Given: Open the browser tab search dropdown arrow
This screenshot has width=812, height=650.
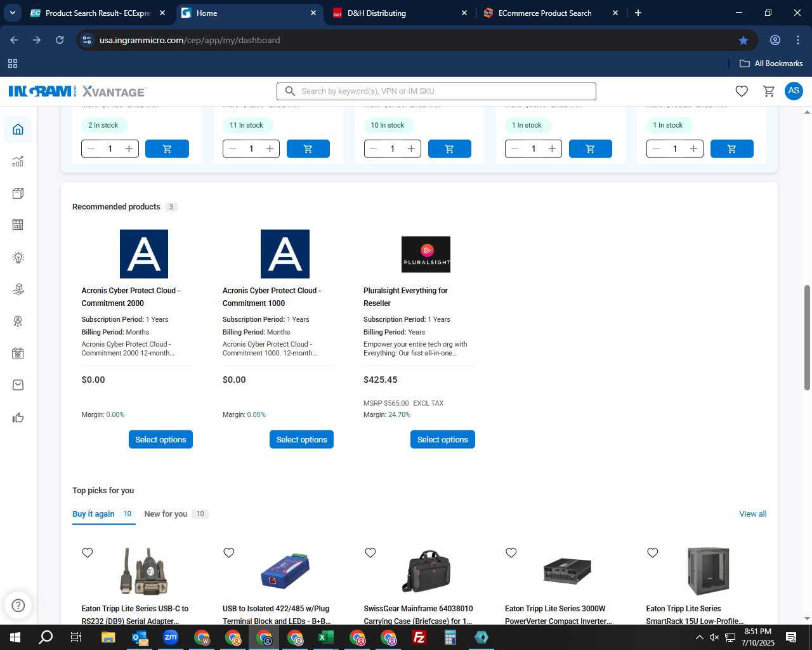Looking at the screenshot, I should (12, 13).
